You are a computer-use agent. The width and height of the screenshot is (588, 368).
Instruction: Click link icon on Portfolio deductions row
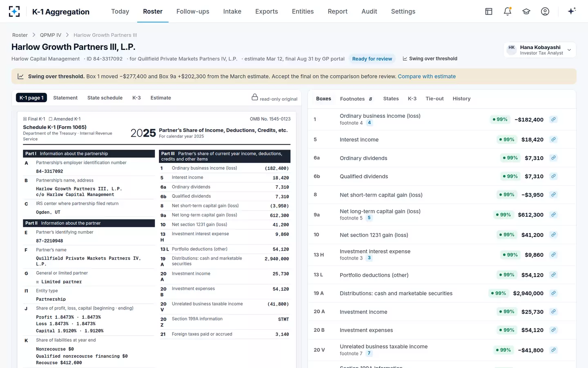(x=553, y=275)
